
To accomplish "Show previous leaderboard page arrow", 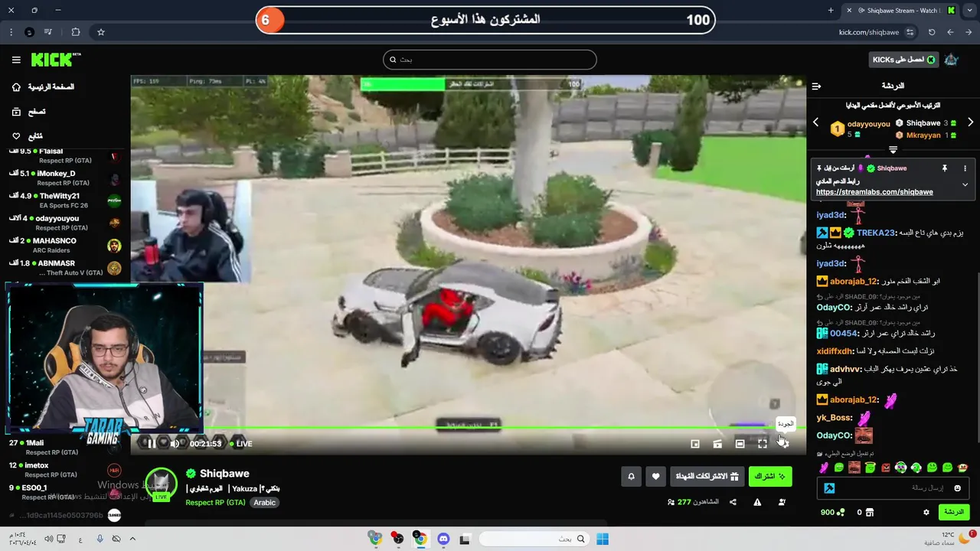I will coord(815,122).
